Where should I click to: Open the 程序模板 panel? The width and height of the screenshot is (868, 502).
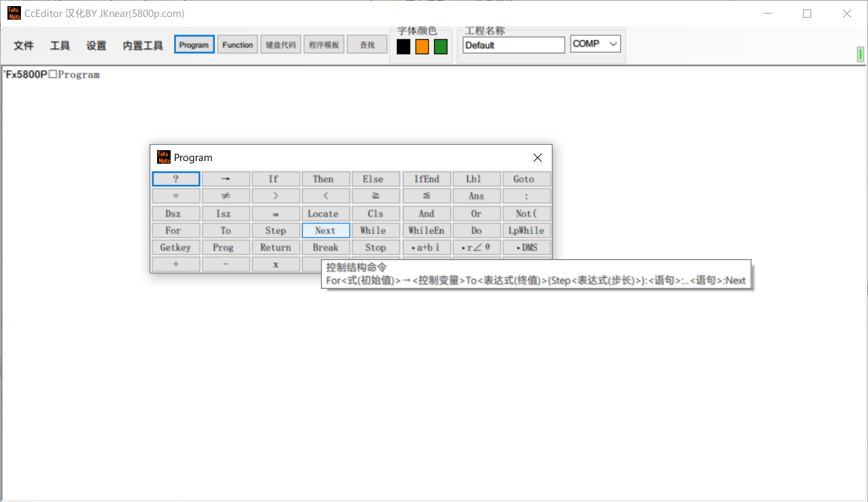tap(324, 45)
